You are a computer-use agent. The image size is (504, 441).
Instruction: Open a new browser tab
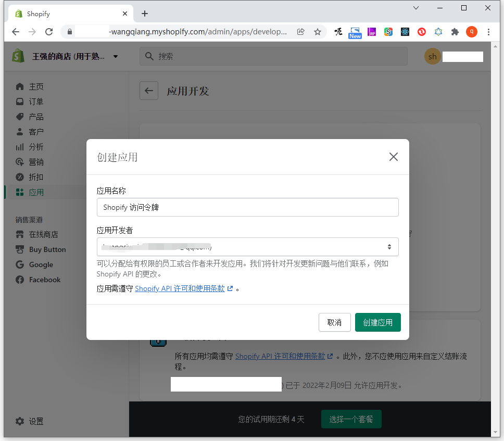pos(145,14)
